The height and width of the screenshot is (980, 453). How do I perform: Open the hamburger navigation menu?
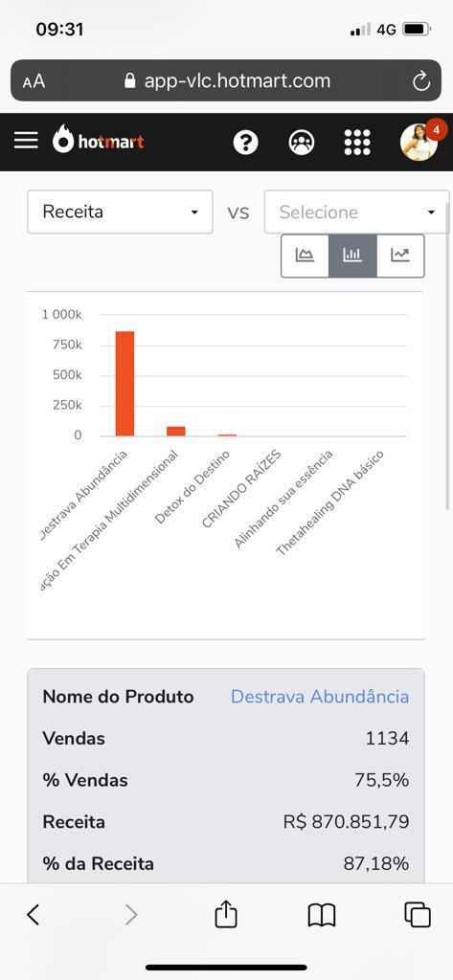tap(26, 141)
